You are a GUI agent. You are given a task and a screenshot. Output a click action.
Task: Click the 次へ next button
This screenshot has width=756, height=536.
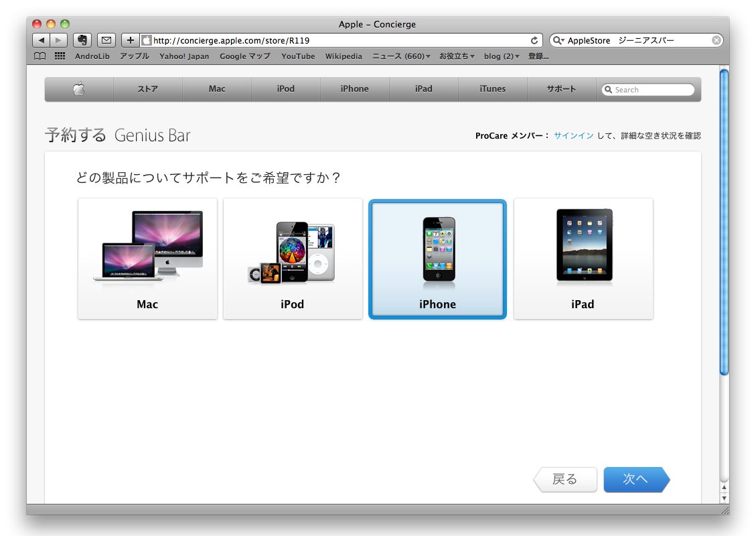coord(636,480)
